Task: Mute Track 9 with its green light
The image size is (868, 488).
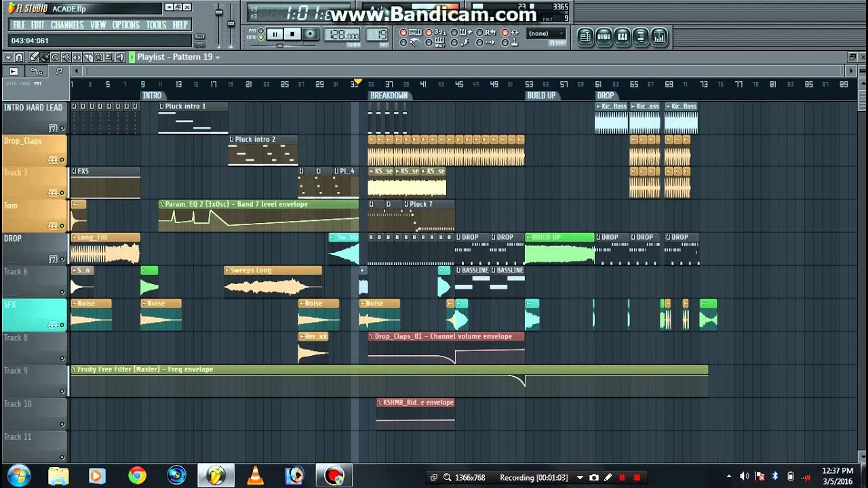Action: click(62, 392)
